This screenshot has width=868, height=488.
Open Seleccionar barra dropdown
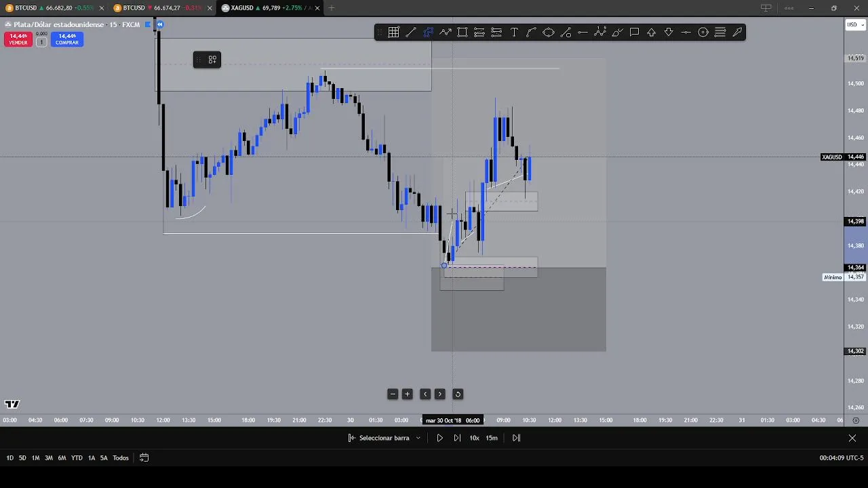point(384,438)
